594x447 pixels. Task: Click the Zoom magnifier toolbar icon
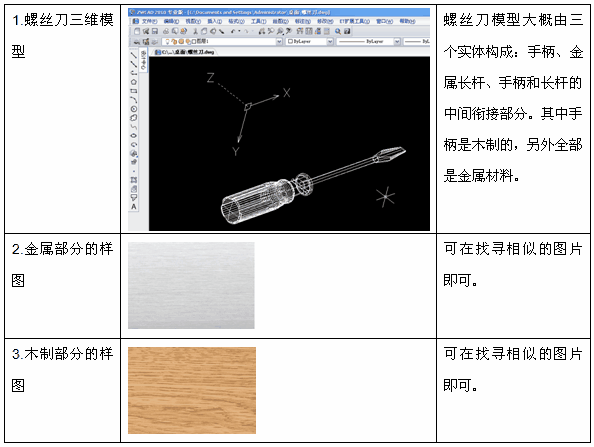338,31
